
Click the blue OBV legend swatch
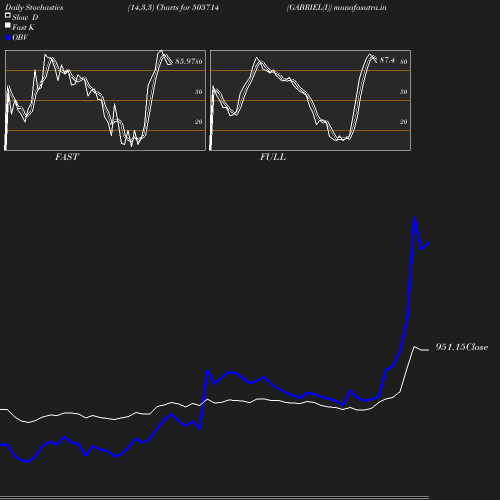(8, 38)
